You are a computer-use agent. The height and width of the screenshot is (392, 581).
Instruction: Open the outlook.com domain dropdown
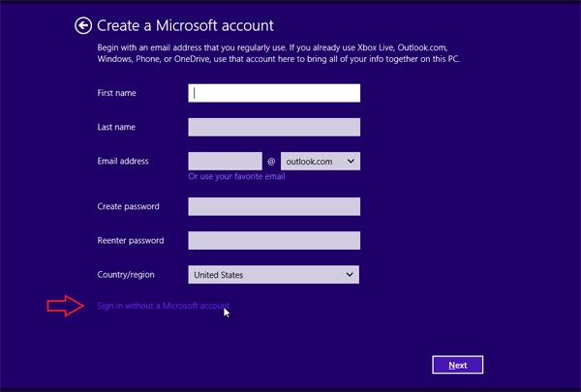pos(320,162)
